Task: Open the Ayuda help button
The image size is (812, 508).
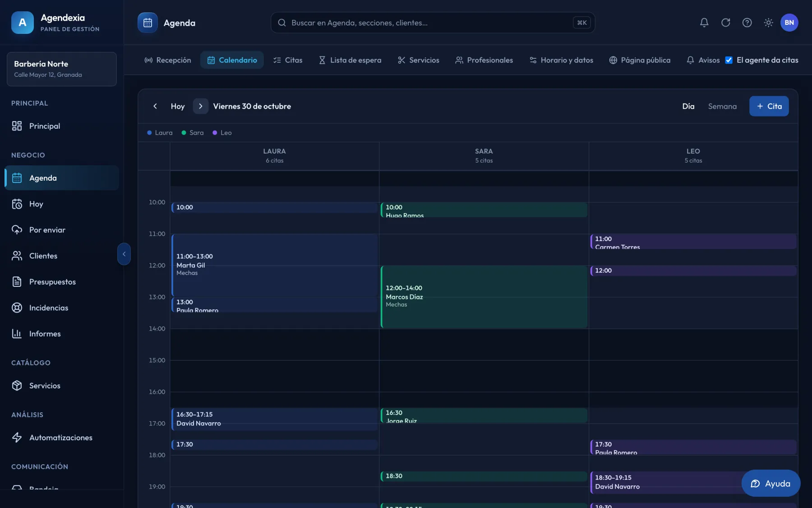Action: (771, 484)
